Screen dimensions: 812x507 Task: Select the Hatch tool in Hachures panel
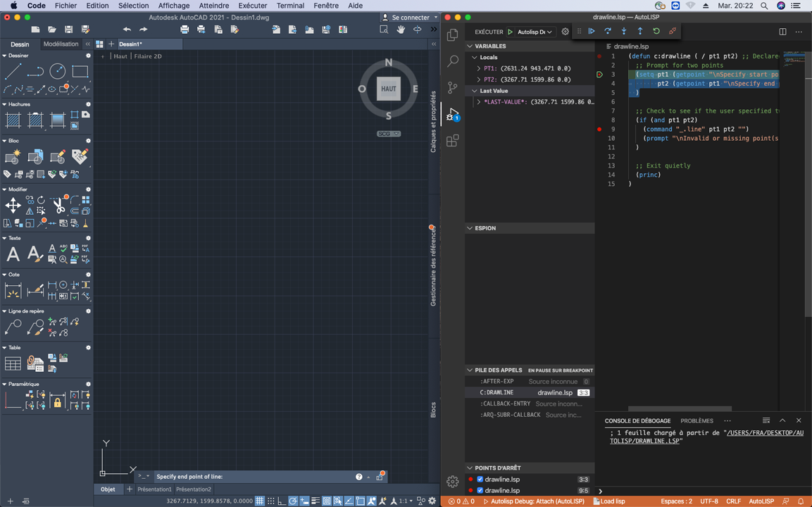point(13,120)
